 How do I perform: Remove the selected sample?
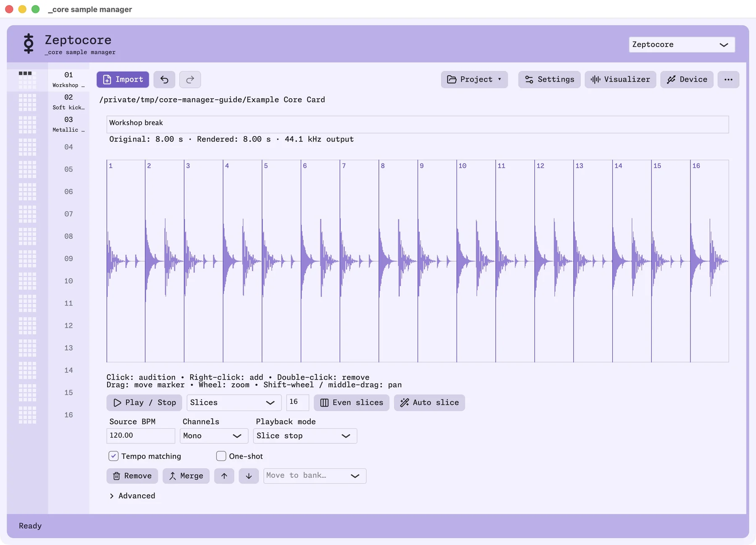tap(132, 476)
